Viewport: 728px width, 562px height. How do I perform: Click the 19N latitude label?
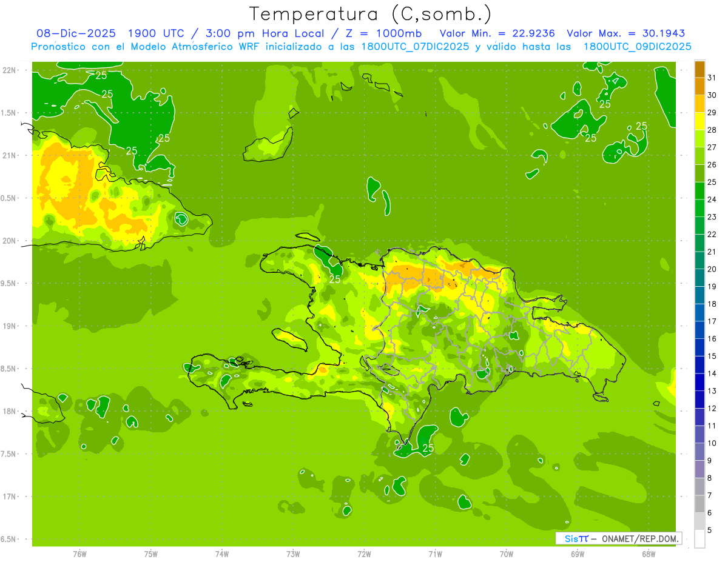10,326
